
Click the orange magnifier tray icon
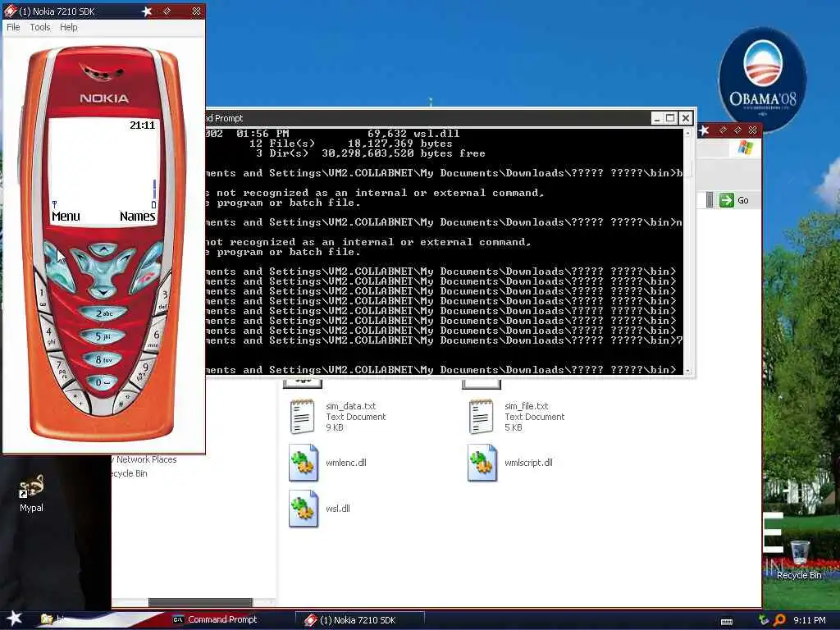(779, 620)
